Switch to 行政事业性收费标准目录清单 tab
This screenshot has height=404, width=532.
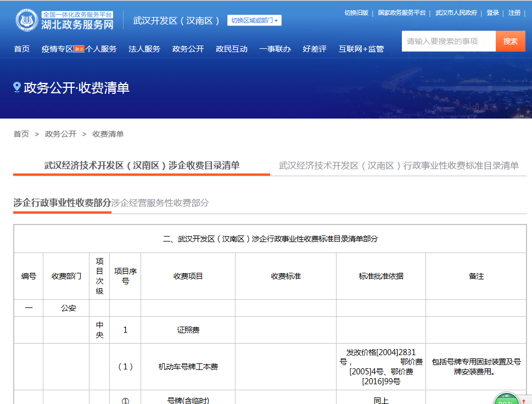click(x=399, y=165)
